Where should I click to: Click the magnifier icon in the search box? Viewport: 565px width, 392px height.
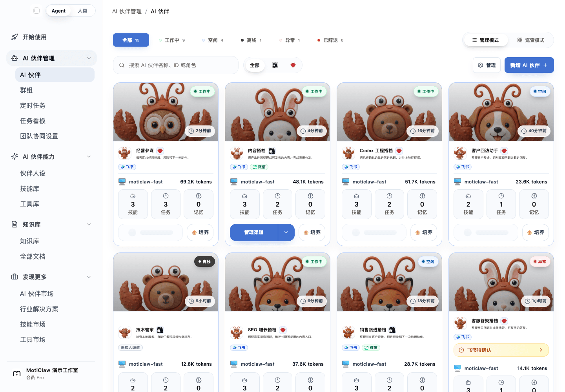click(122, 65)
